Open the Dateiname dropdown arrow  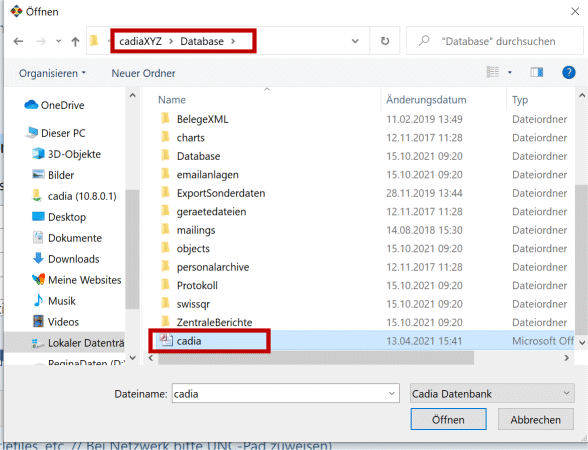pos(392,394)
